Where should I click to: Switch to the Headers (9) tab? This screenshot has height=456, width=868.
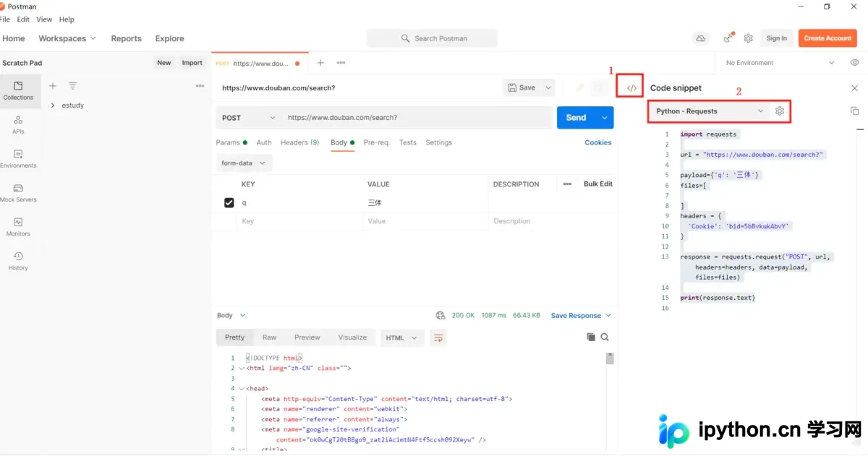click(x=299, y=142)
